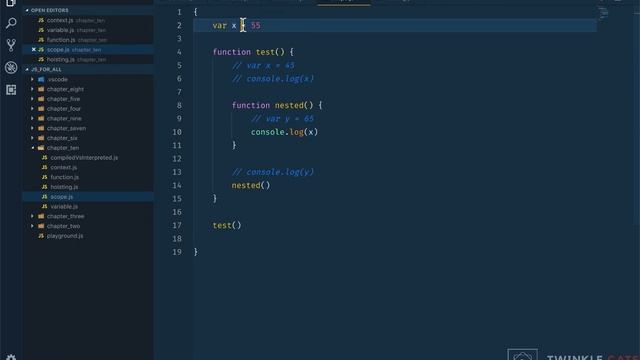The height and width of the screenshot is (360, 640).
Task: Click the value 55 on line 2
Action: [x=256, y=25]
